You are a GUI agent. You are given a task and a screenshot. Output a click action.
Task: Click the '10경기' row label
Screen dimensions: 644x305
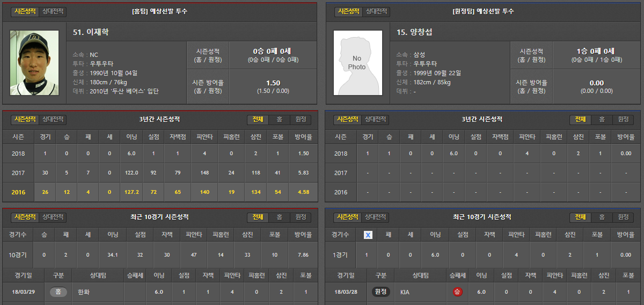coord(18,255)
